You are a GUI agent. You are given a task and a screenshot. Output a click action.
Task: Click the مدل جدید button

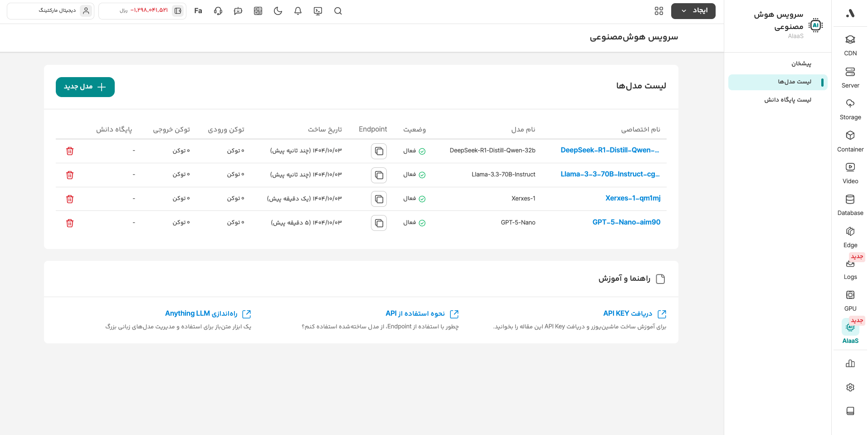click(x=85, y=87)
